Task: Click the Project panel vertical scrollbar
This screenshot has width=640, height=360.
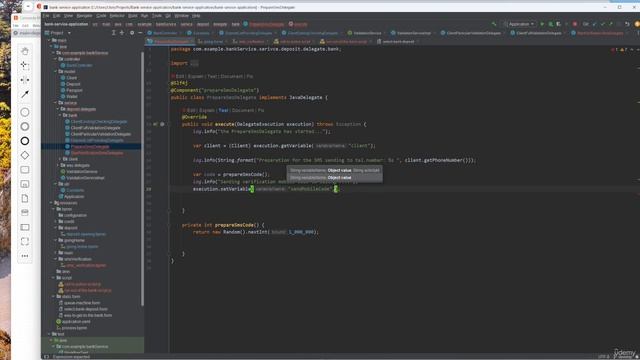Action: 142,178
